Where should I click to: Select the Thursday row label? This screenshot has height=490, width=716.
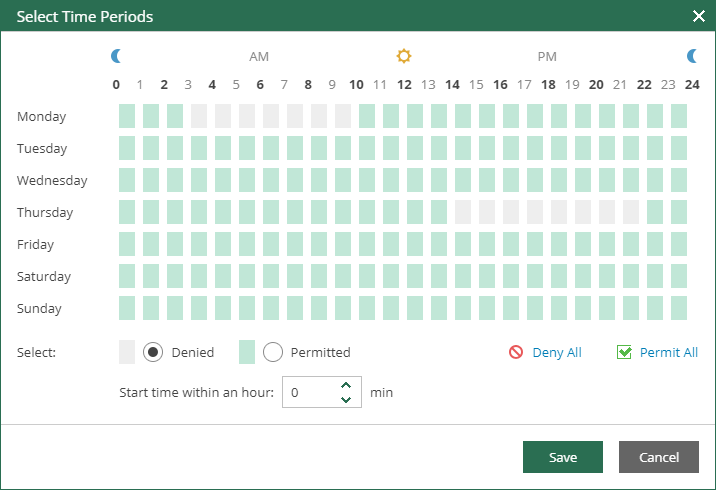45,213
